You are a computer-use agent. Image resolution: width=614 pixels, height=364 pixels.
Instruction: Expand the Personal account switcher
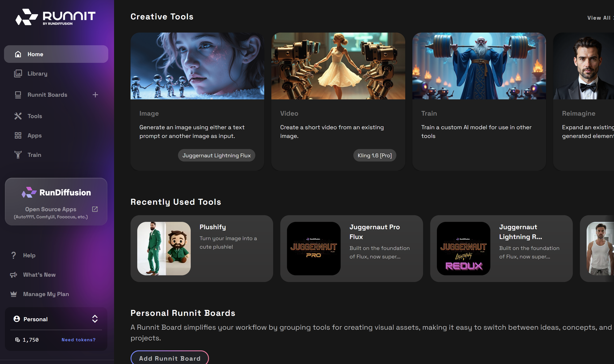[x=95, y=319]
